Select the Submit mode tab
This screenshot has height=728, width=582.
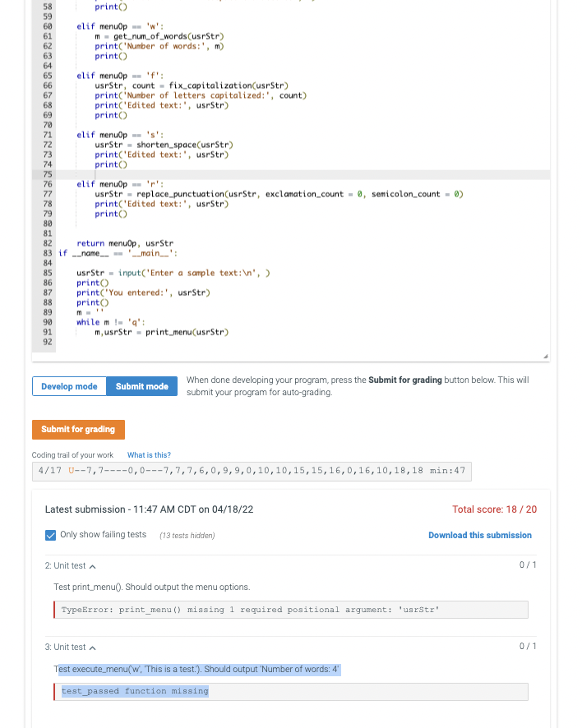(x=141, y=386)
